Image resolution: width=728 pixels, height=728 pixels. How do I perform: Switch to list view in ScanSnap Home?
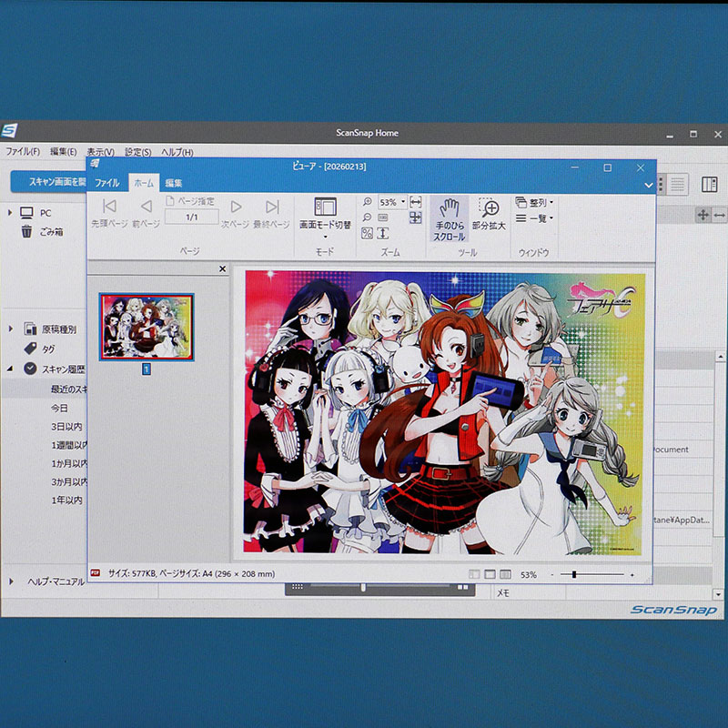pos(678,184)
